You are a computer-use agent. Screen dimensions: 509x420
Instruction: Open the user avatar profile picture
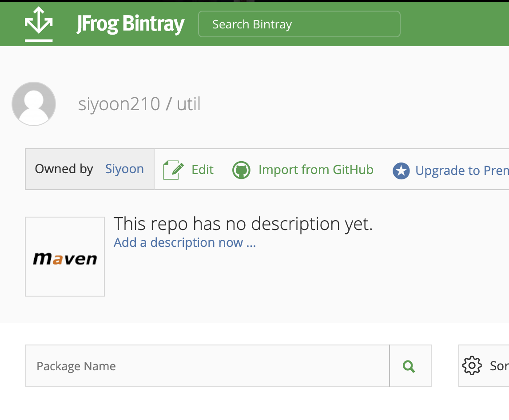(34, 104)
